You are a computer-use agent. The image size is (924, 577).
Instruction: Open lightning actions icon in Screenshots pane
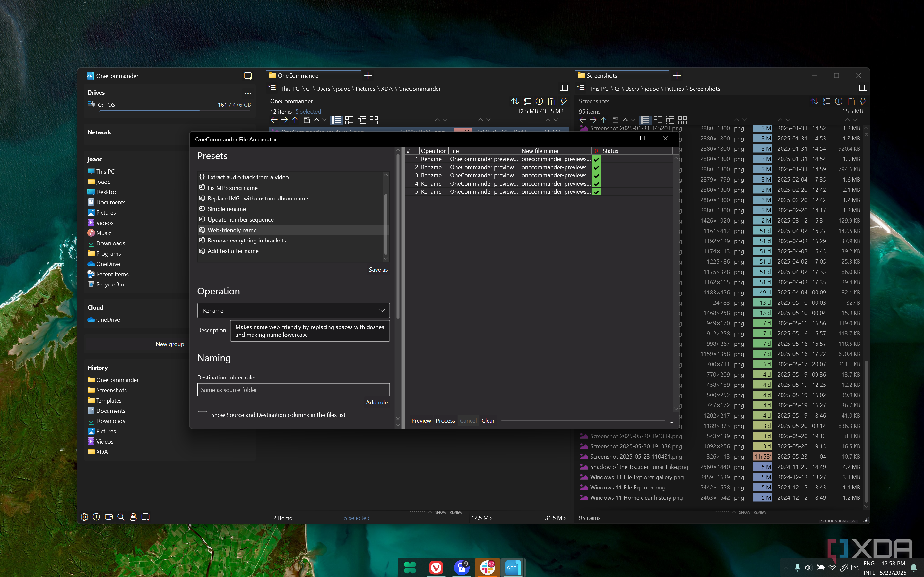(x=863, y=101)
